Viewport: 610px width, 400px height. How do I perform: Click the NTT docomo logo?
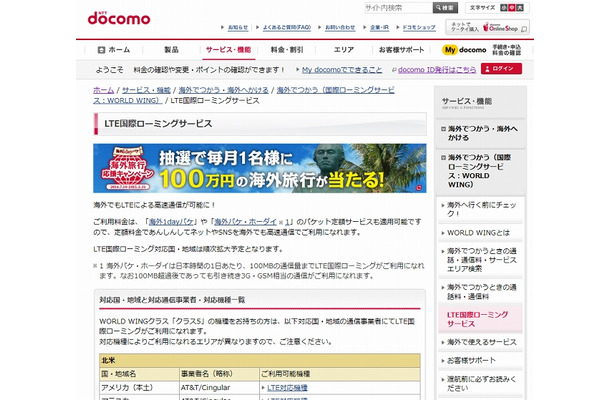click(x=119, y=18)
